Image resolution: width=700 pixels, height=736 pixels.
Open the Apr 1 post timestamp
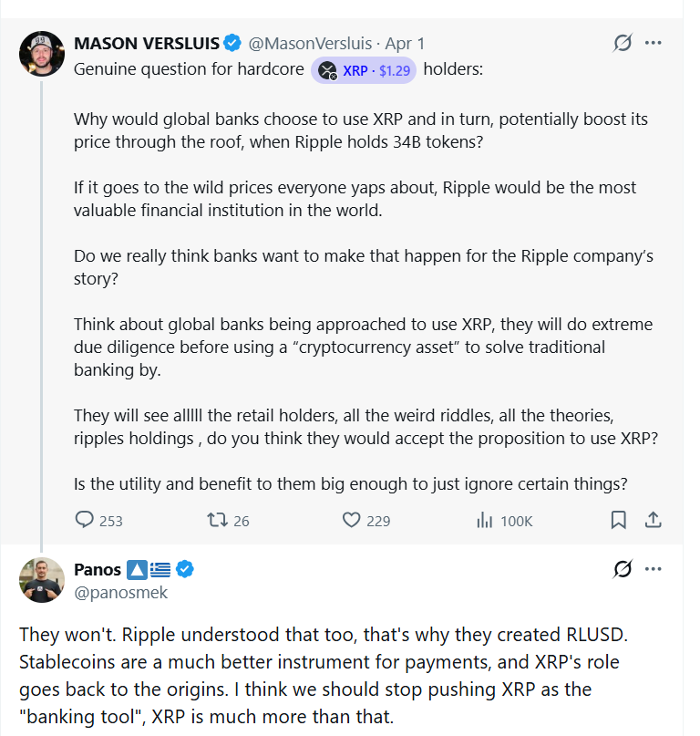[405, 43]
